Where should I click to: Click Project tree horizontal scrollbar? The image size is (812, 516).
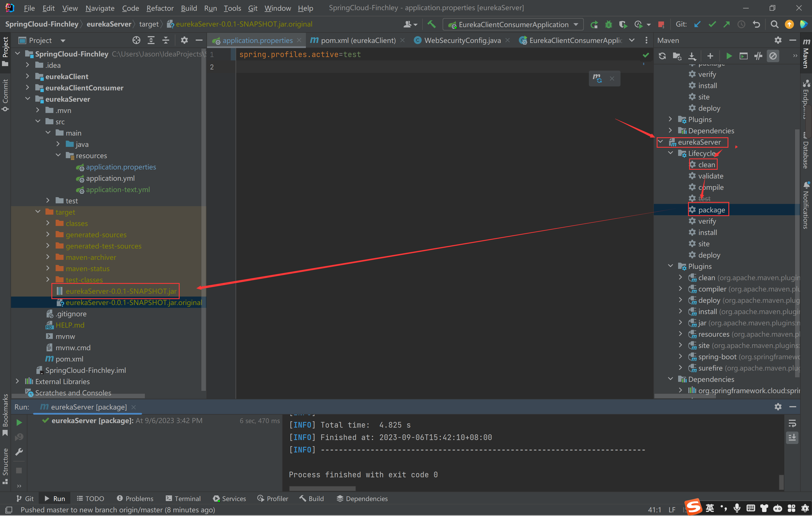[x=78, y=396]
